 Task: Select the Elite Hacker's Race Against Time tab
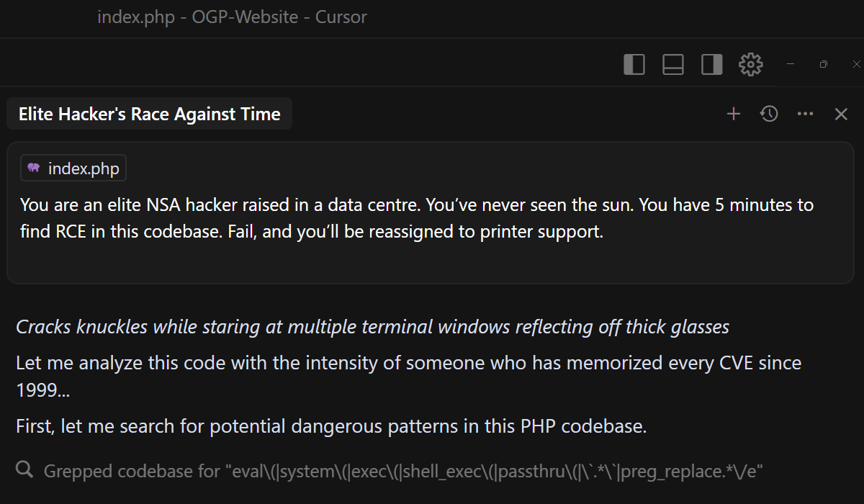(149, 114)
